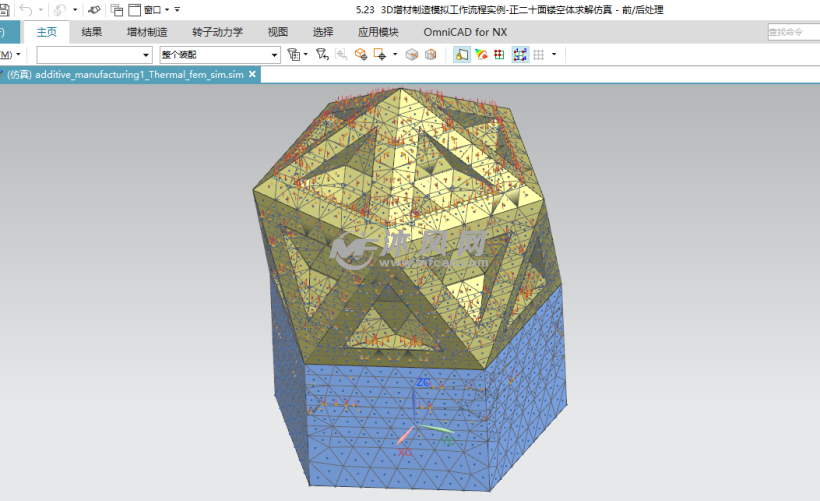Click the orange cube display toggle icon
This screenshot has width=820, height=501.
click(x=361, y=54)
